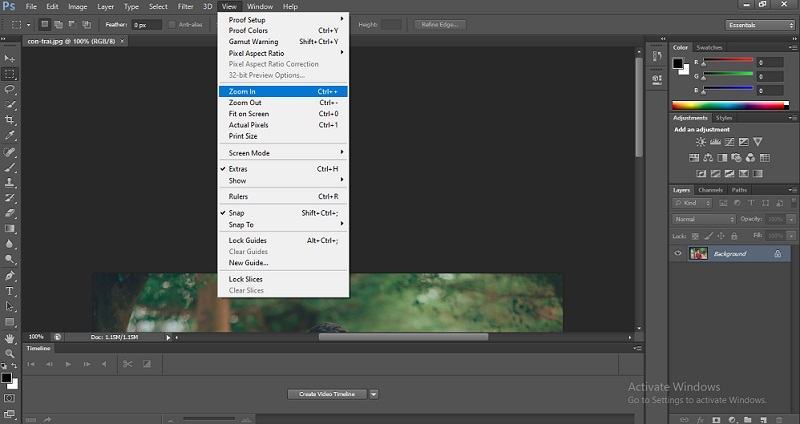
Task: Select the Pen tool
Action: pyautogui.click(x=10, y=276)
